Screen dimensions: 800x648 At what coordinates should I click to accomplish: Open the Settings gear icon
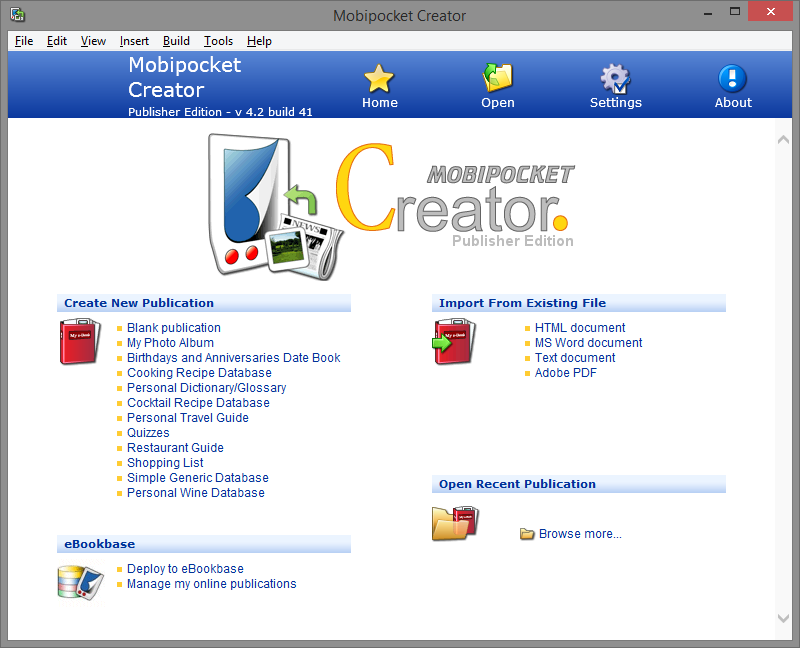click(x=615, y=79)
